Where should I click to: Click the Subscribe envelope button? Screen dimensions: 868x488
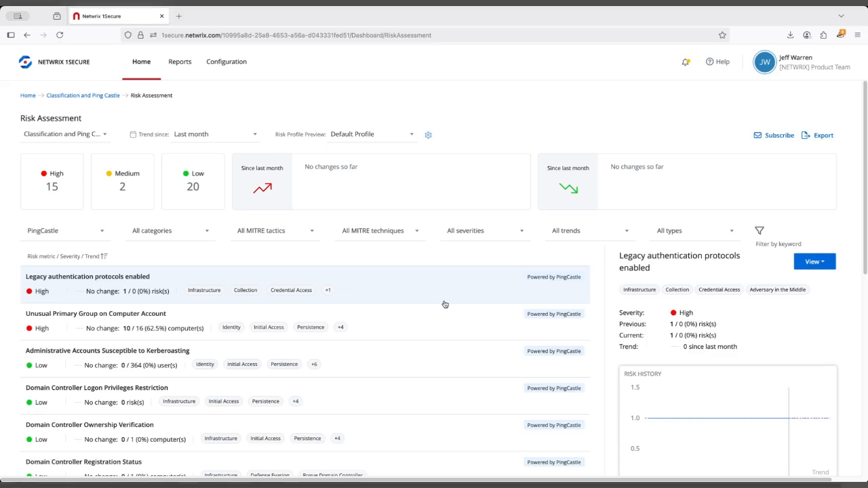(x=774, y=135)
